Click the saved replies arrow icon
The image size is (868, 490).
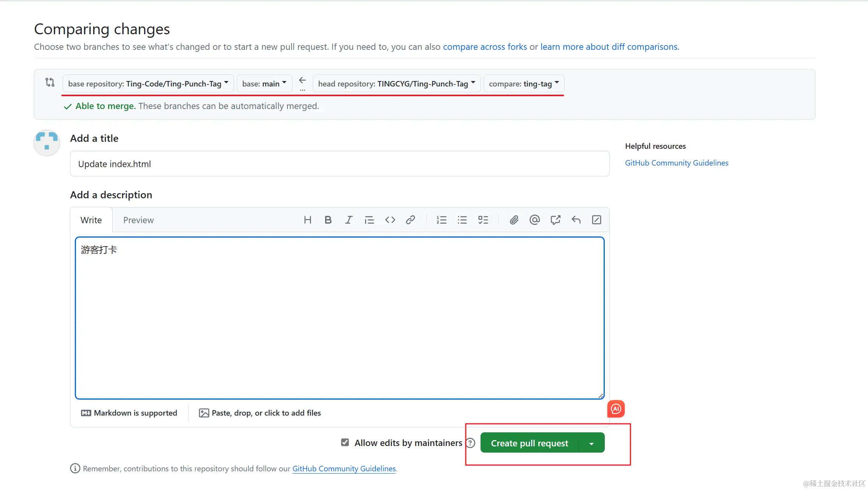[576, 220]
